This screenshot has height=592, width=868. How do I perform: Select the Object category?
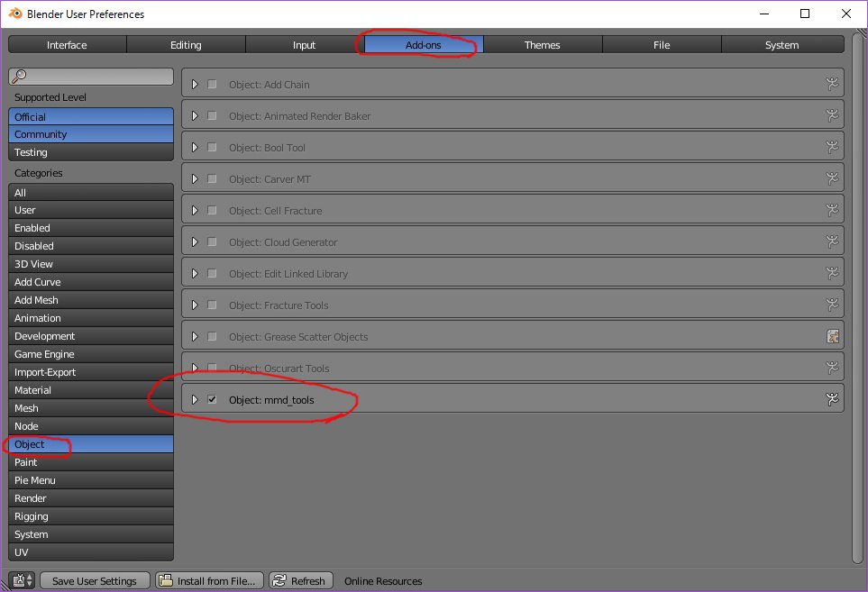point(91,444)
